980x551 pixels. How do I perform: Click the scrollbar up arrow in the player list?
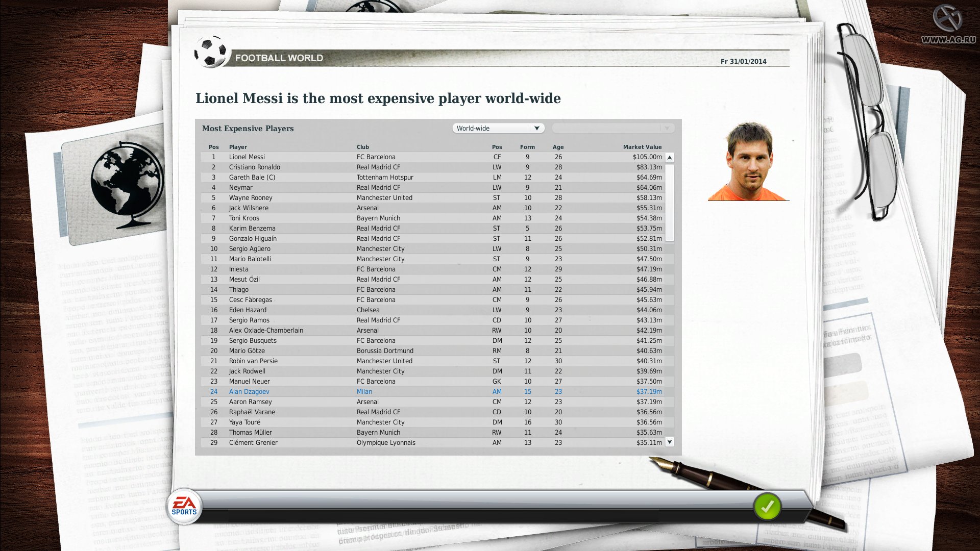click(x=669, y=157)
